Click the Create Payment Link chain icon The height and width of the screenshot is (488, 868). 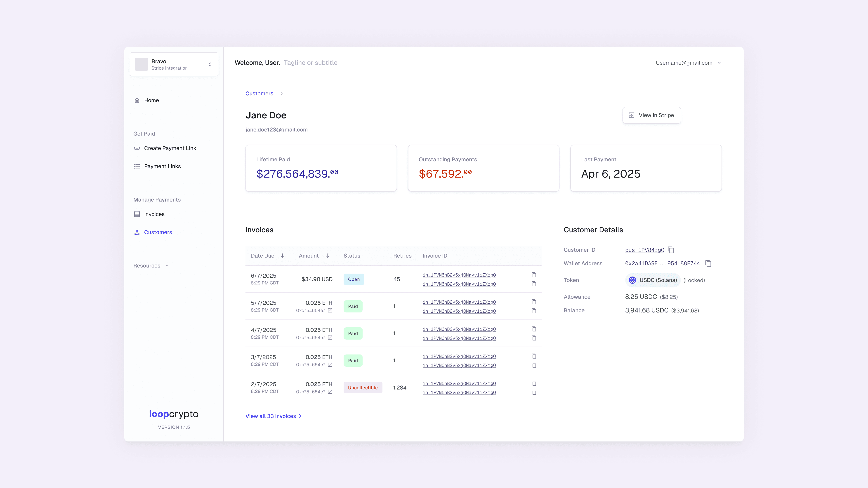click(137, 148)
